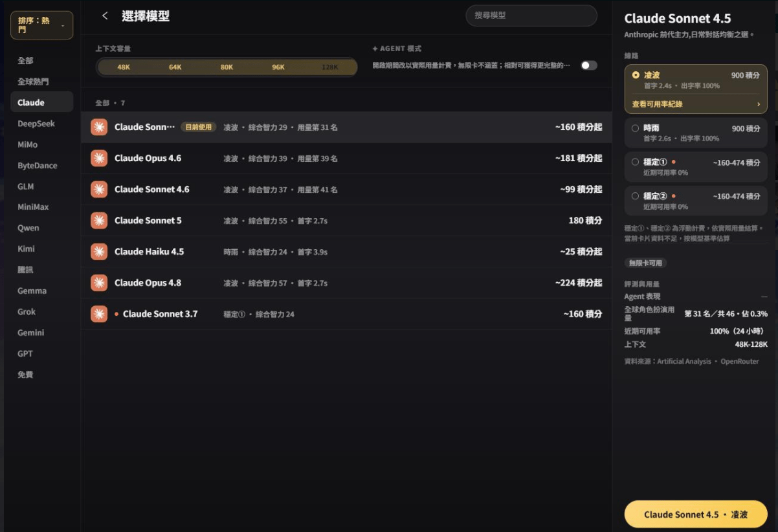Image resolution: width=778 pixels, height=532 pixels.
Task: Select the Gemma category
Action: [x=42, y=291]
